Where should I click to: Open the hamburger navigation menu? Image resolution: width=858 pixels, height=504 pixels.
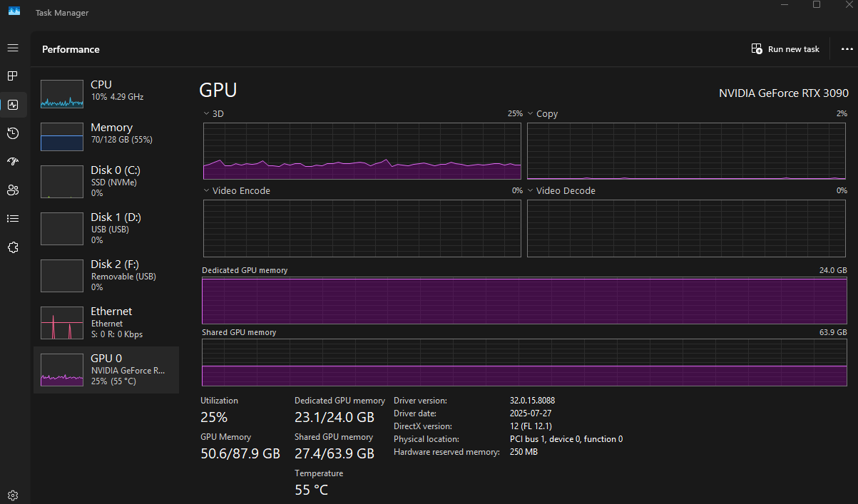point(13,48)
